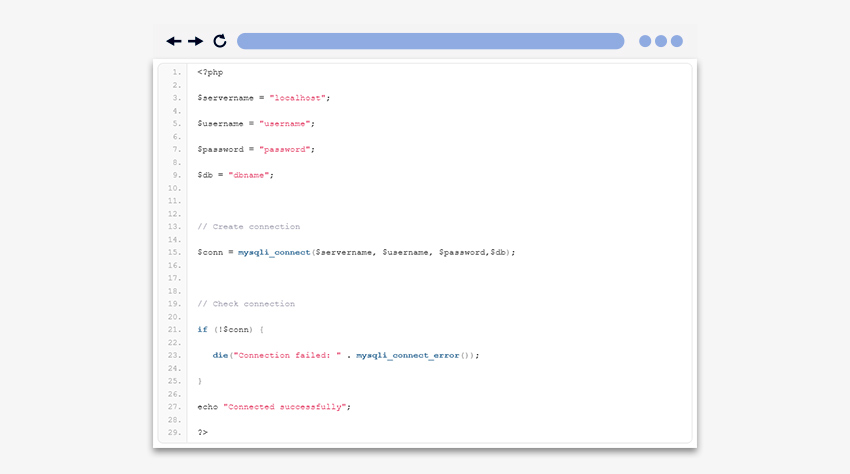The height and width of the screenshot is (474, 850).
Task: Select the "username" string value
Action: coord(285,124)
